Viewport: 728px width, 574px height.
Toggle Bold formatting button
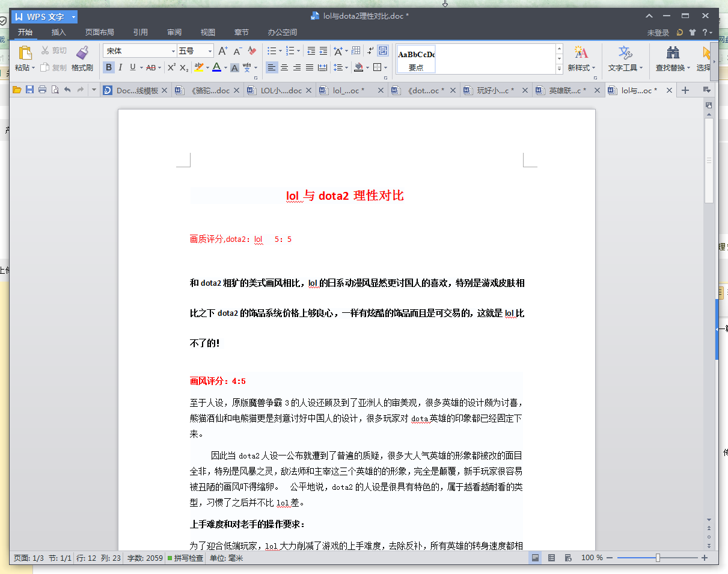point(109,67)
